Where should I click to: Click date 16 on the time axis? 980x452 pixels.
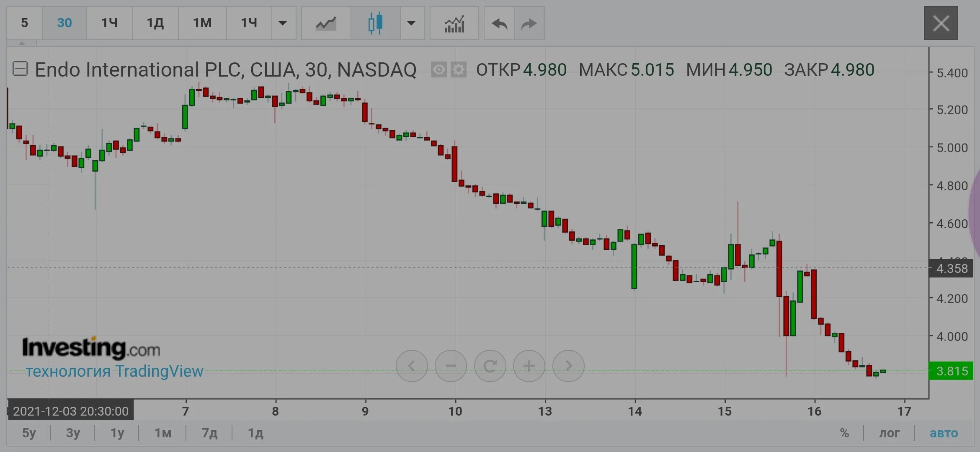[815, 411]
